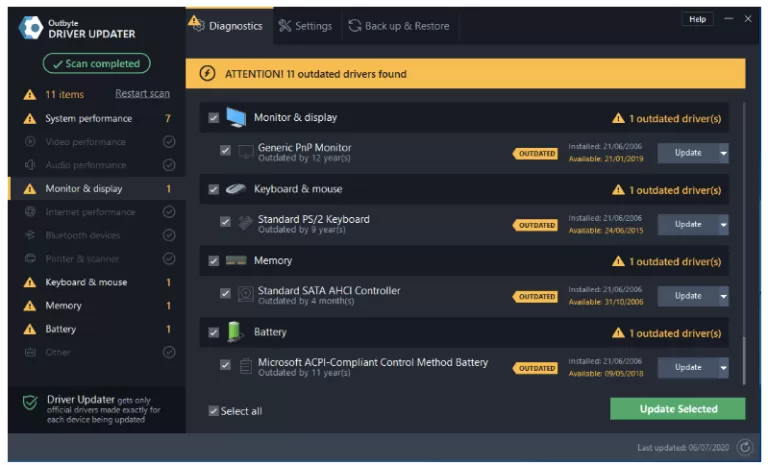This screenshot has height=465, width=768.
Task: Click the green Update Selected button
Action: point(678,409)
